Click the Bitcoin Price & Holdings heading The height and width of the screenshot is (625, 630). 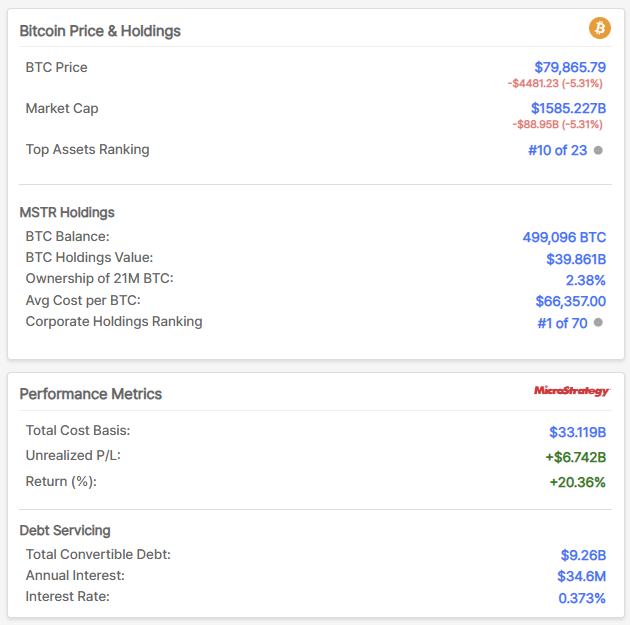tap(100, 31)
